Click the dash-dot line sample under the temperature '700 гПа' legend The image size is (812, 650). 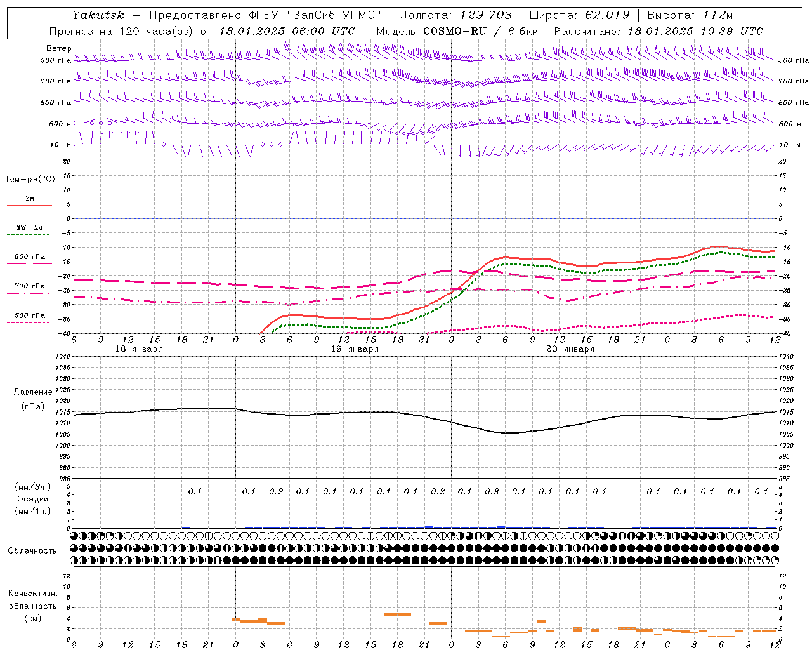tap(29, 293)
